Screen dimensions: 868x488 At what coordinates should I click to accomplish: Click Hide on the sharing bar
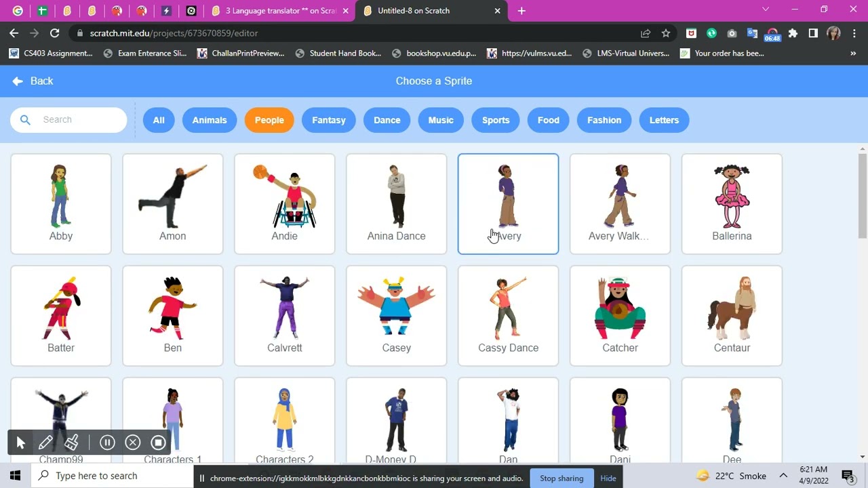[608, 478]
